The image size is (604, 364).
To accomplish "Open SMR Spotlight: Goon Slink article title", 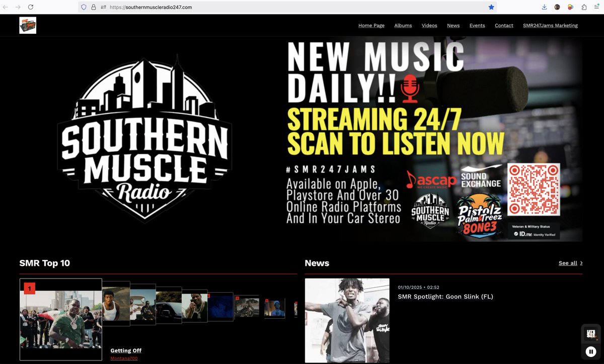I will (445, 297).
